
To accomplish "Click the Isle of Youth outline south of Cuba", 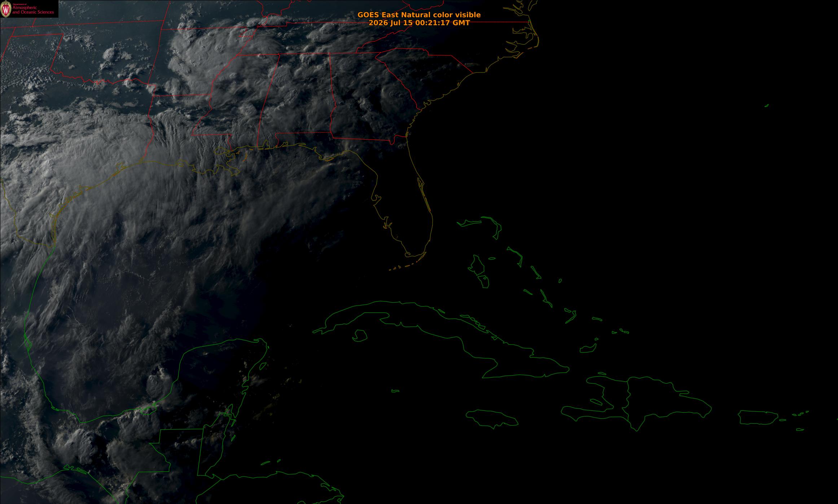I will (x=359, y=336).
